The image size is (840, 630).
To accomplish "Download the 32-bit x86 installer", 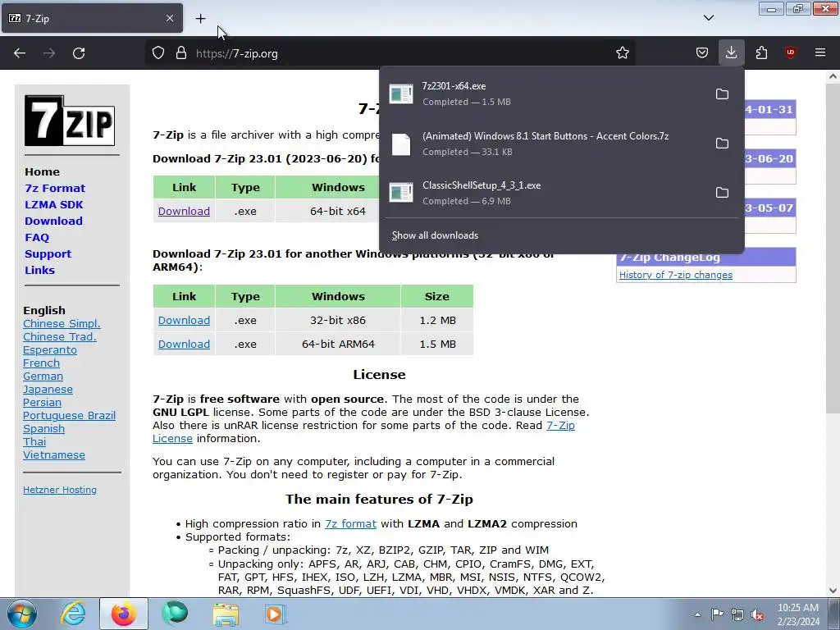I will click(184, 321).
